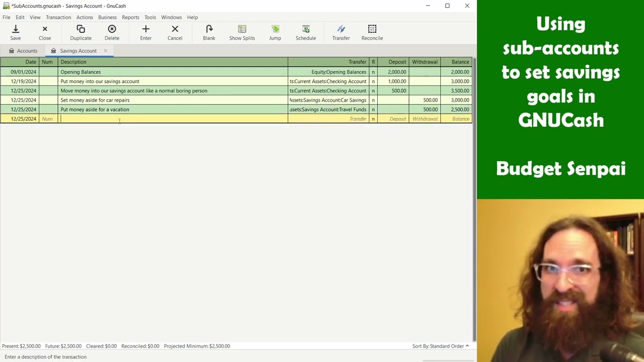Select the Opening Balances description cell
The image size is (644, 362).
[x=173, y=72]
